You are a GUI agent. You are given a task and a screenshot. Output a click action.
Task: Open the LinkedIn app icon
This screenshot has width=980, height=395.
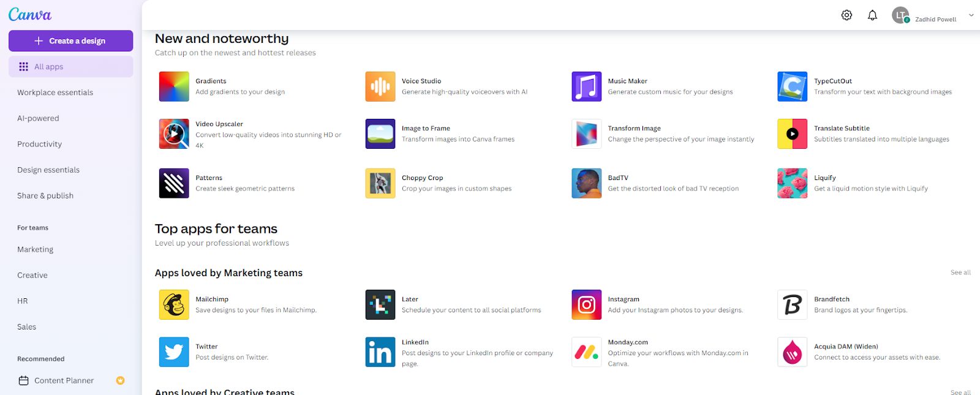pos(380,352)
